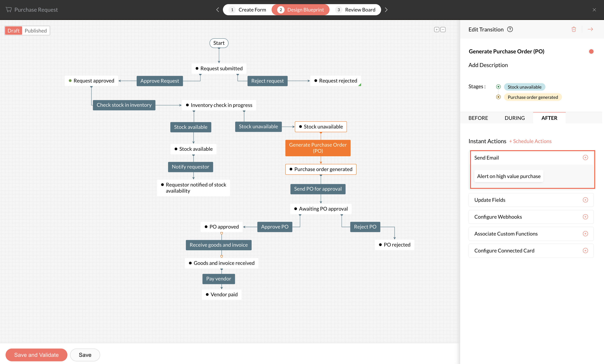Add a new Send Email action
Image resolution: width=604 pixels, height=364 pixels.
pos(585,158)
